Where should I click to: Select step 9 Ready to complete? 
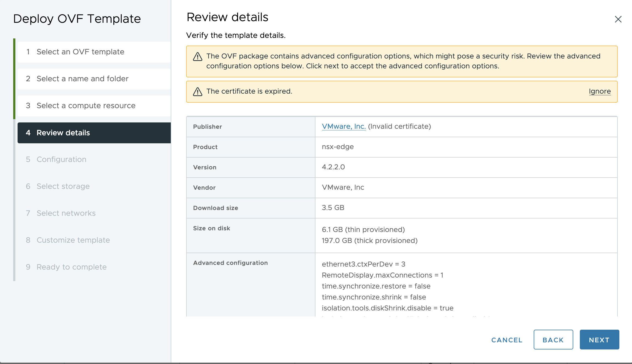[71, 267]
